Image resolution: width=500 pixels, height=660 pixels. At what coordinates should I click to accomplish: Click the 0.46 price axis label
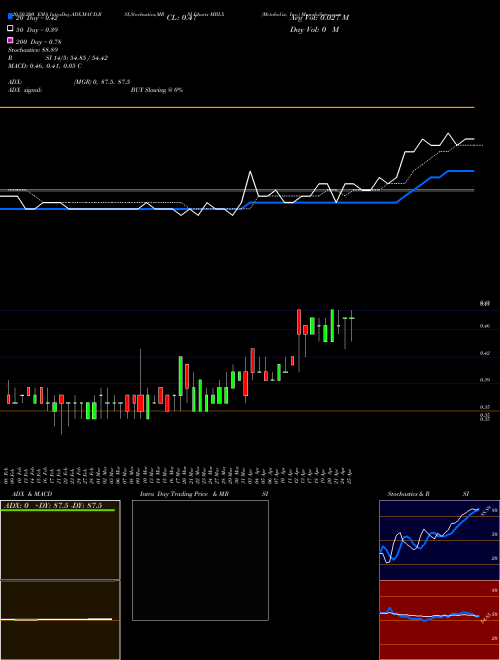click(485, 326)
